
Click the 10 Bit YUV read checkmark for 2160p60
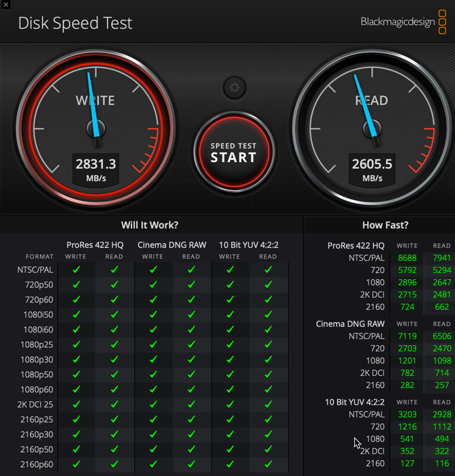[x=268, y=464]
